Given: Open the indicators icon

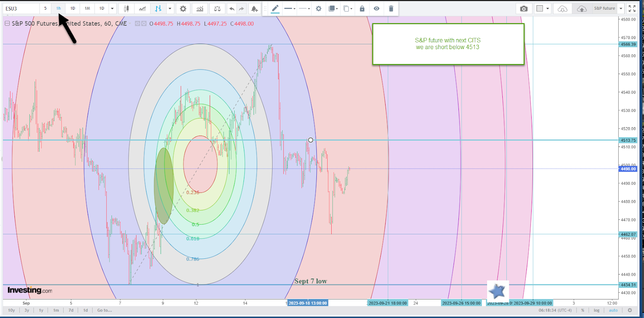Looking at the screenshot, I should click(200, 8).
